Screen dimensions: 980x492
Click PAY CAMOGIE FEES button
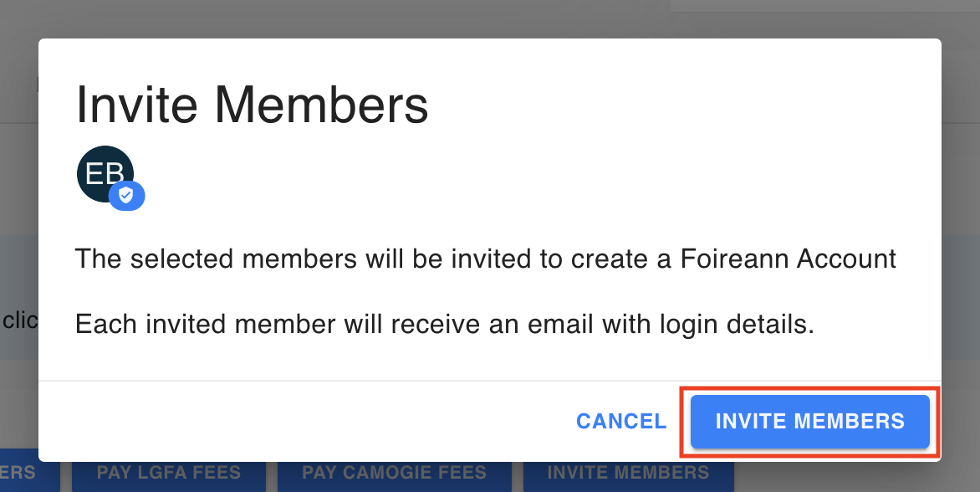394,473
